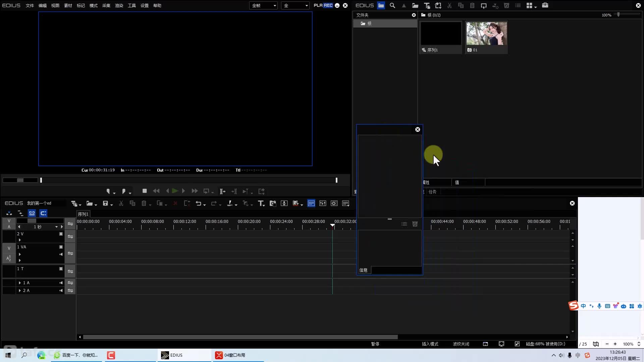Click the open project folder icon on the timeline toolbar
Image resolution: width=644 pixels, height=362 pixels.
click(x=89, y=203)
